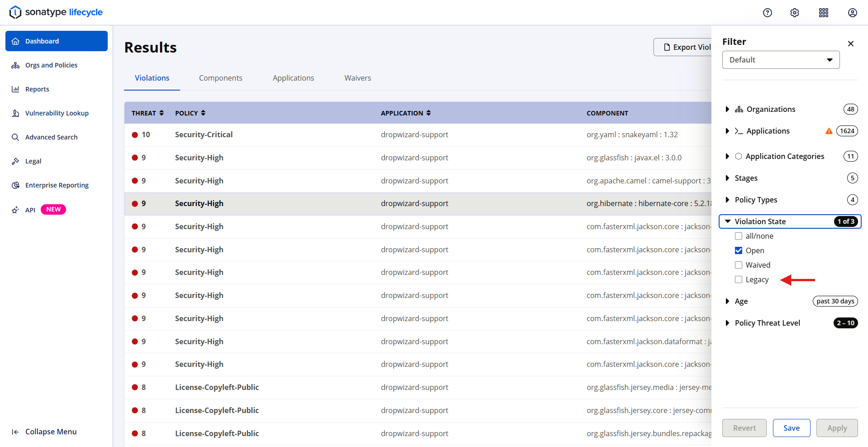Click org.glassfish : javax.el : 3.0.0 component
The height and width of the screenshot is (447, 868).
(x=634, y=158)
